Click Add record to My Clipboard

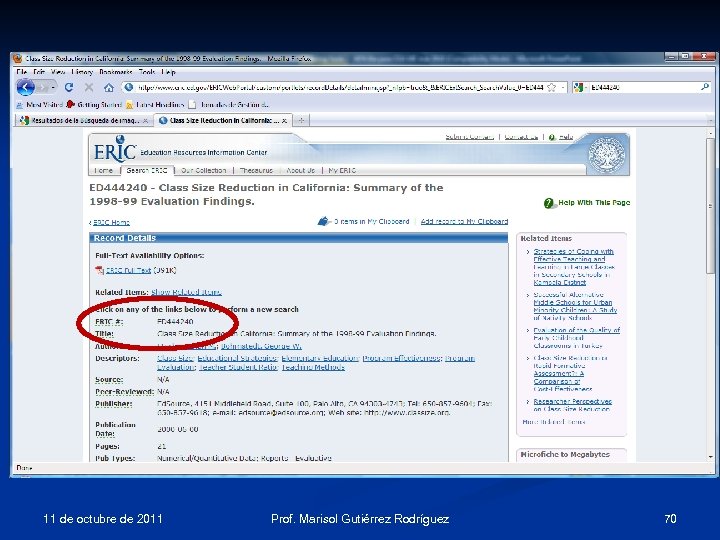click(x=464, y=221)
